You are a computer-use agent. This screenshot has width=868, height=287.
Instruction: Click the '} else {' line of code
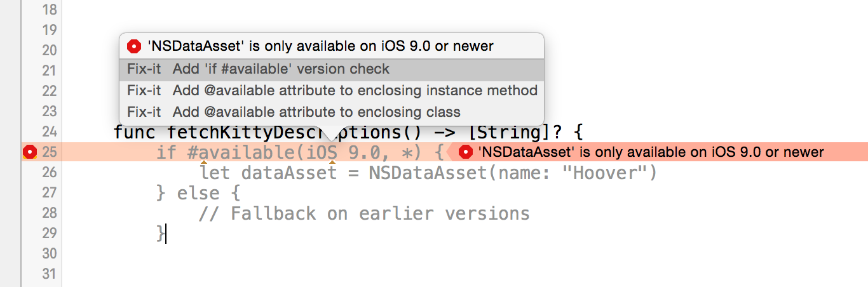coord(198,193)
